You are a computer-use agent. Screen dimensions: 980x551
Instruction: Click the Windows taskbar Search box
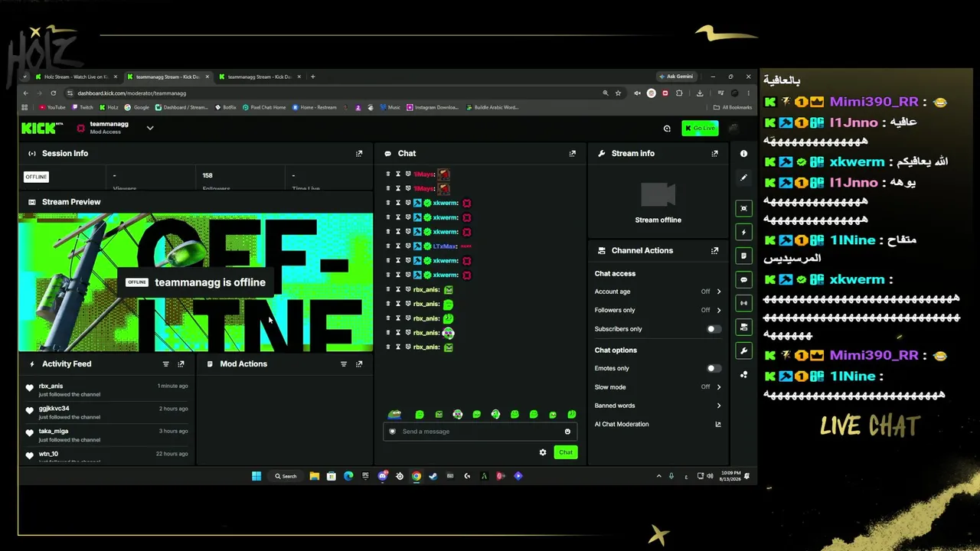tap(286, 476)
